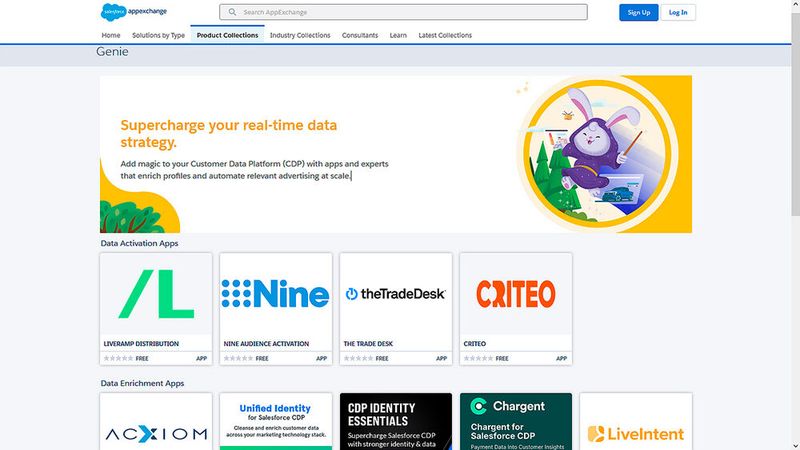The width and height of the screenshot is (800, 450).
Task: Open Industry Collections menu
Action: (x=300, y=35)
